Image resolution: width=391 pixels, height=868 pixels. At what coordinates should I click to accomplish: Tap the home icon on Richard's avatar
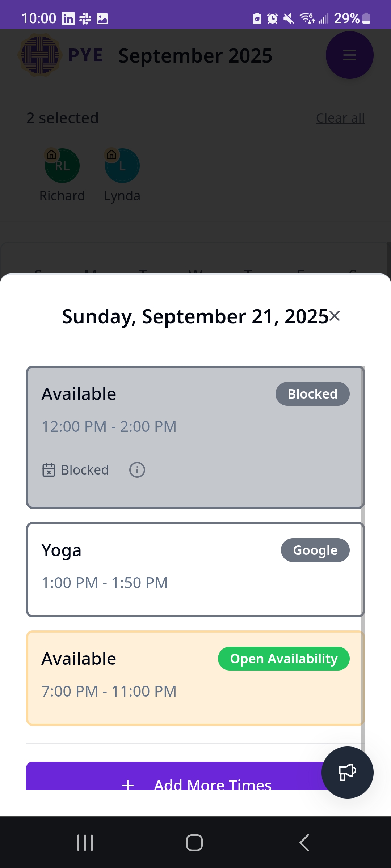coord(51,156)
